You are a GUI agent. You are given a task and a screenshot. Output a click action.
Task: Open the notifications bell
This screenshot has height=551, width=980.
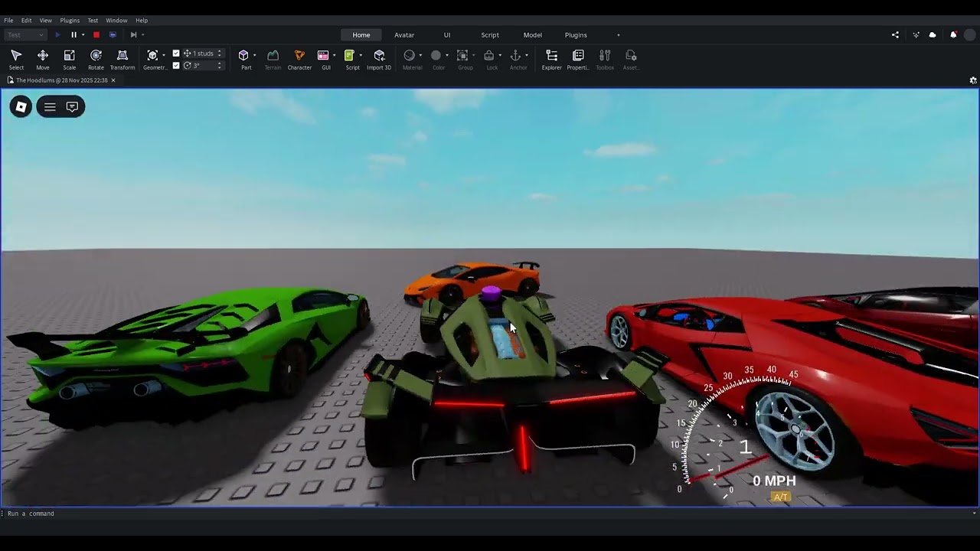click(953, 34)
